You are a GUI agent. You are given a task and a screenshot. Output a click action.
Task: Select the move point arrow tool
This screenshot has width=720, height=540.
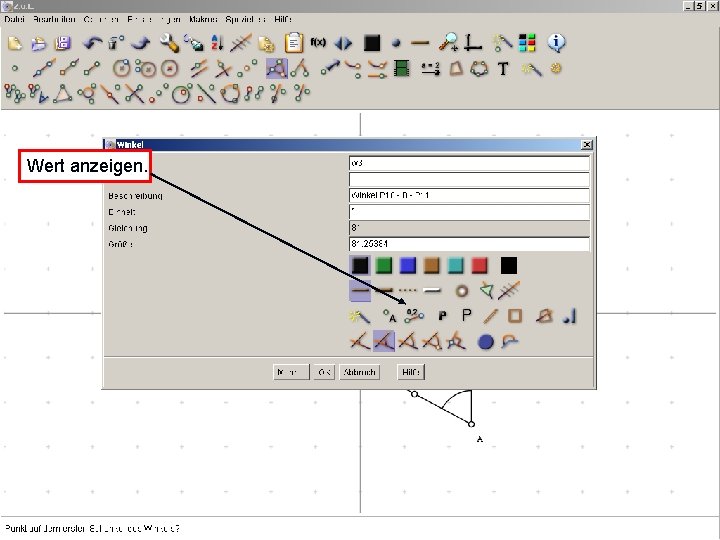click(x=330, y=68)
